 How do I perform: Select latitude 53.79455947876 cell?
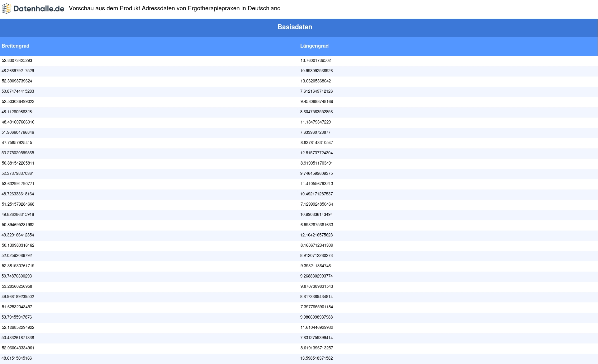(17, 317)
